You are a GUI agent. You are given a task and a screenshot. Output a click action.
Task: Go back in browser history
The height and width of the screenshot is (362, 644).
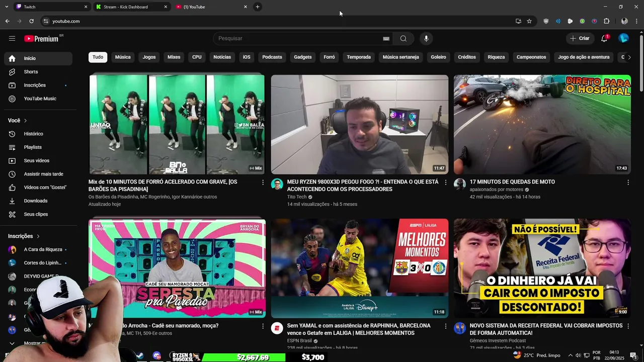7,21
